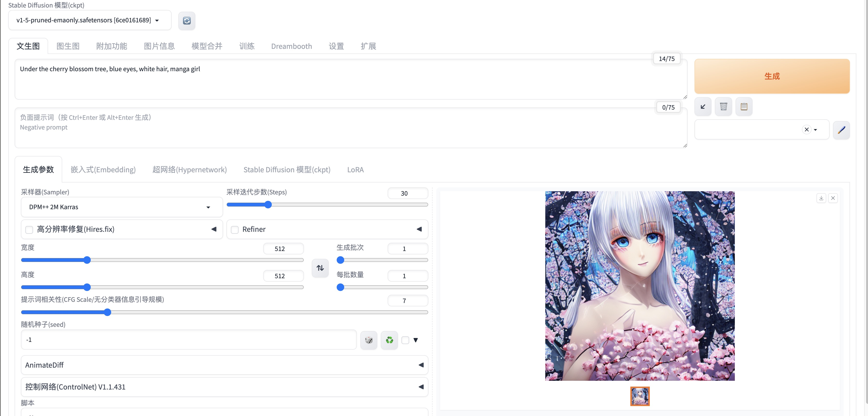Image resolution: width=868 pixels, height=416 pixels.
Task: Click the height value field 512
Action: click(x=283, y=276)
